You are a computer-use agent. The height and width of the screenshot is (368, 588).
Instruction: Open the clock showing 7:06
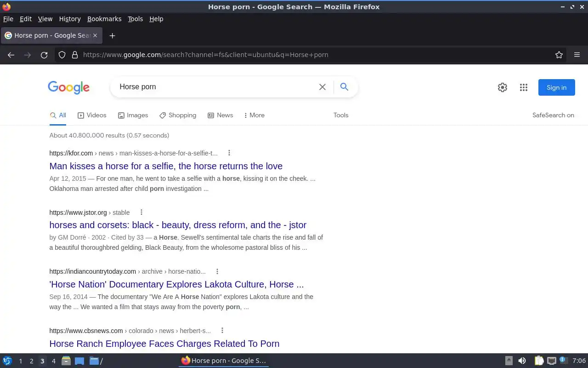click(579, 361)
